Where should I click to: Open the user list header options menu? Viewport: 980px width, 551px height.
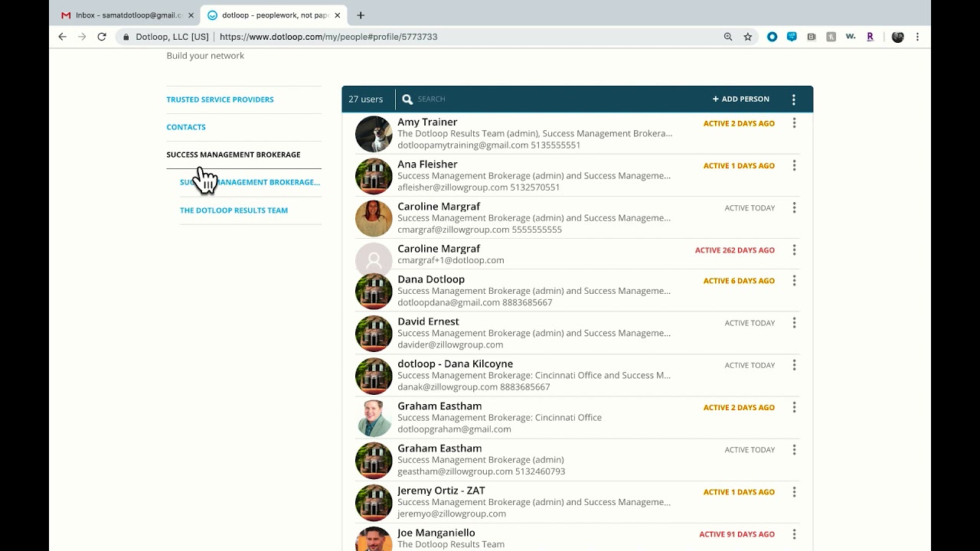pyautogui.click(x=794, y=99)
